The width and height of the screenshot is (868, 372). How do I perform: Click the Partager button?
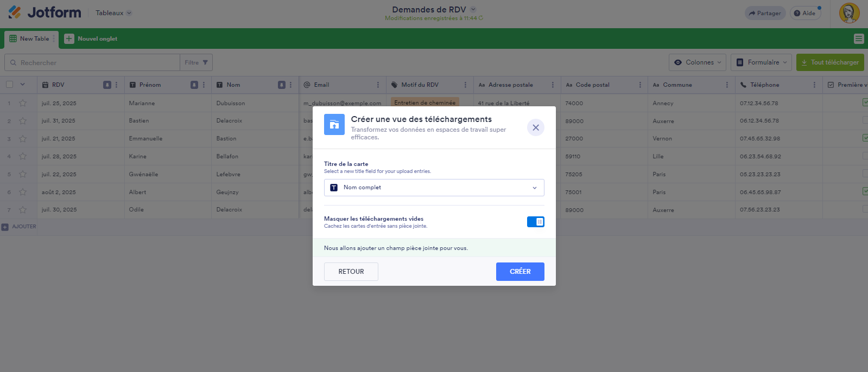click(765, 13)
